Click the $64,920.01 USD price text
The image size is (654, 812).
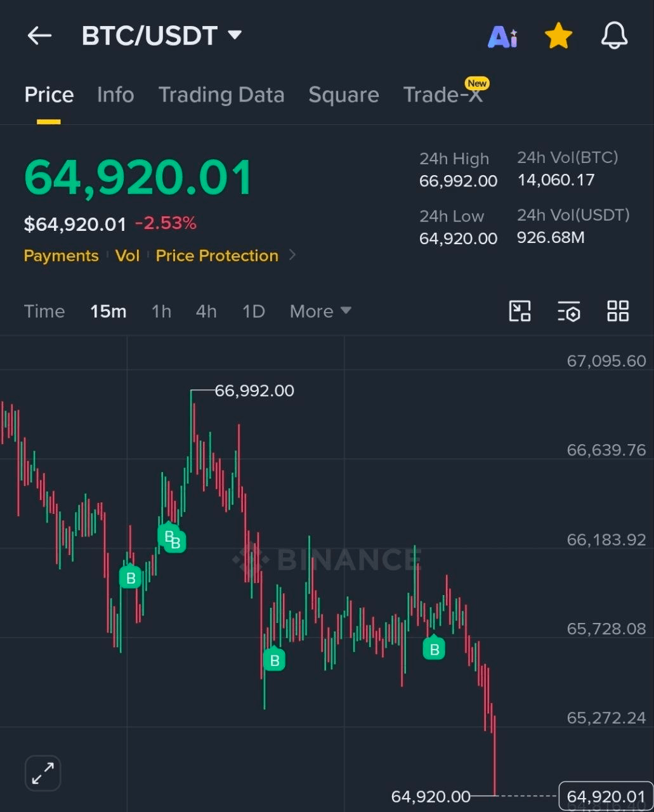75,224
